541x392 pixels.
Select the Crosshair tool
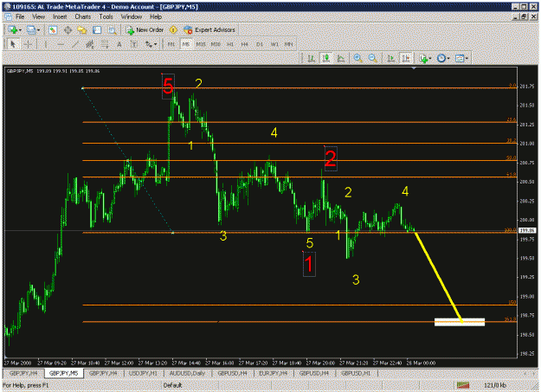29,44
